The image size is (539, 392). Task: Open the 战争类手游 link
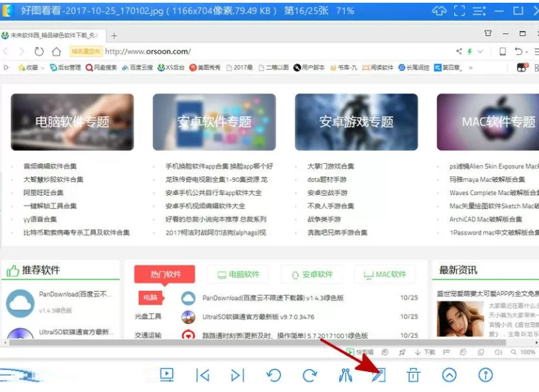click(324, 219)
